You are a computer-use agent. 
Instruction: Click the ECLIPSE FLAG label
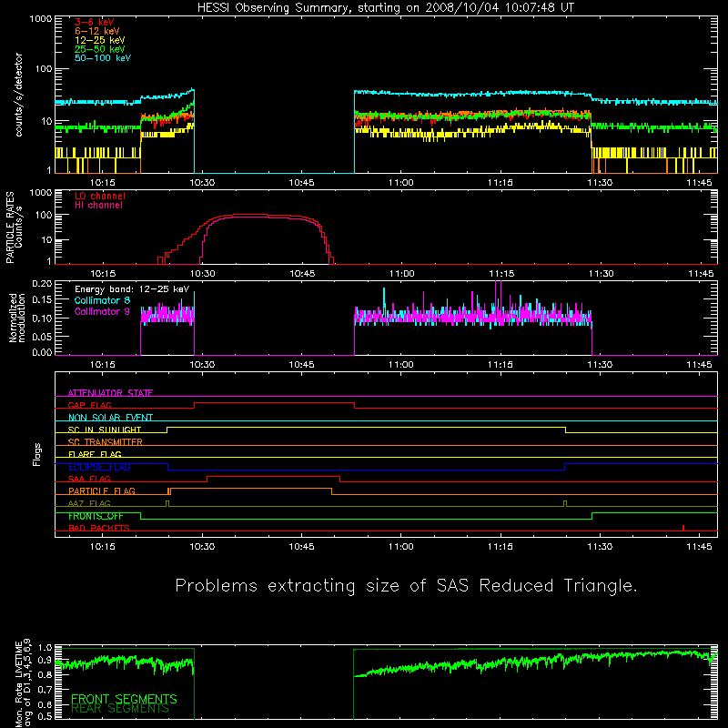(99, 467)
